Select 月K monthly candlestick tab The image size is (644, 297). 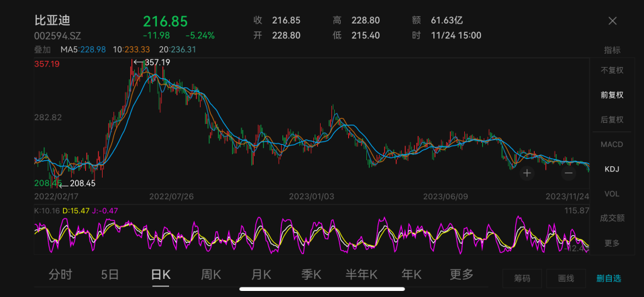(x=261, y=274)
